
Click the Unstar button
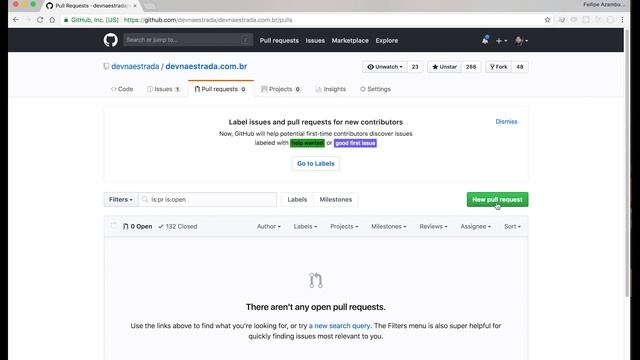pos(444,67)
